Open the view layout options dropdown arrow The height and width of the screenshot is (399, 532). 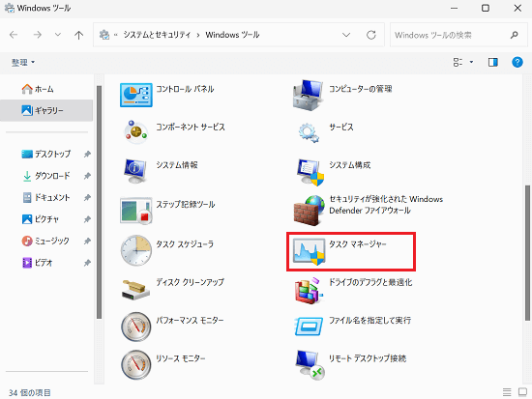tap(471, 62)
